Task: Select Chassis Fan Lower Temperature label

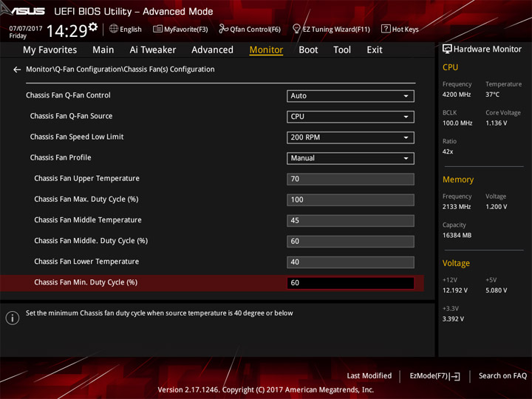Action: pyautogui.click(x=86, y=262)
